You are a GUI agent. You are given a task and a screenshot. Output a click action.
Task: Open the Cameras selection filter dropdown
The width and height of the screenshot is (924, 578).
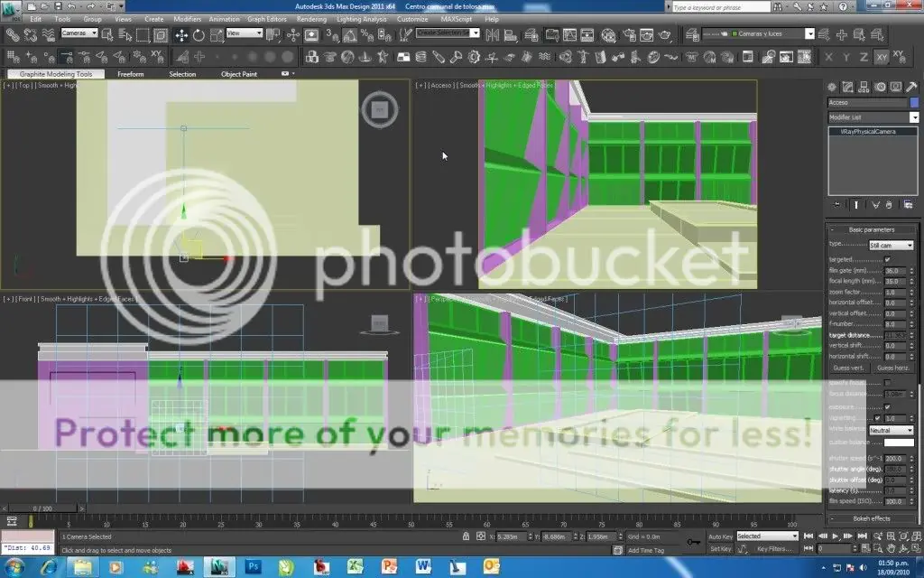pos(79,33)
